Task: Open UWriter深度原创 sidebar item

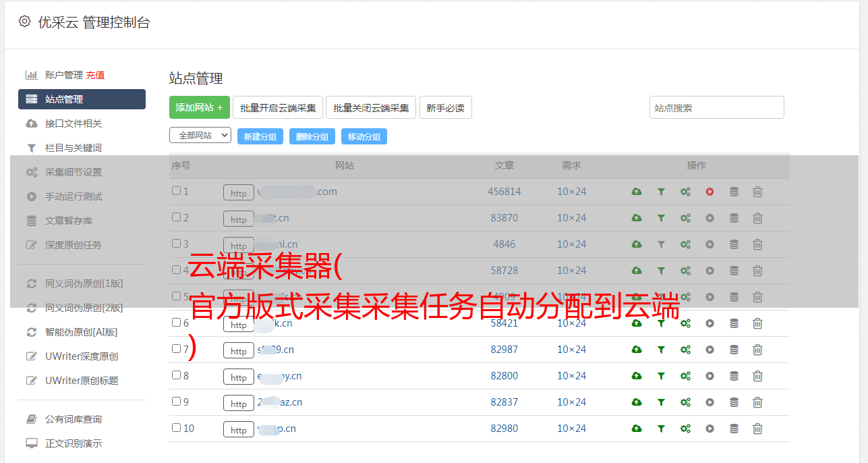Action: pyautogui.click(x=82, y=356)
